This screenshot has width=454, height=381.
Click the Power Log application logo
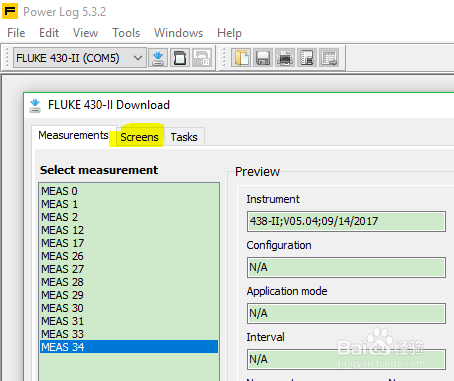click(10, 11)
